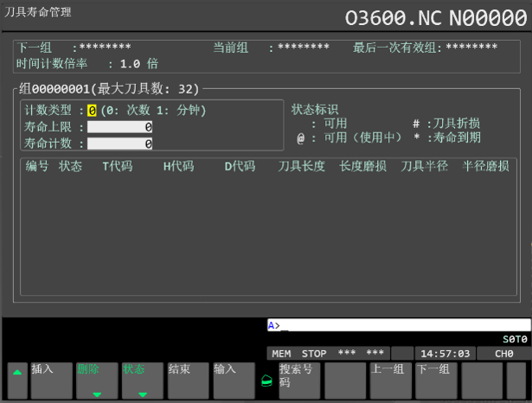Click the green softkey page-switch icon
532x403 pixels.
click(x=266, y=380)
